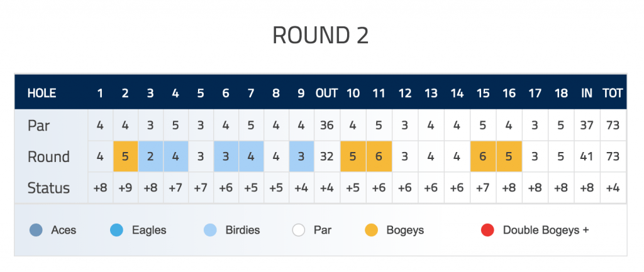Click the HOLE header label
The image size is (644, 272).
pos(42,93)
